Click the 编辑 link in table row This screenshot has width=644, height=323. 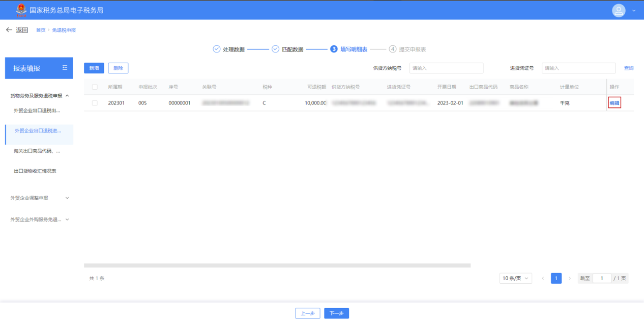tap(614, 103)
